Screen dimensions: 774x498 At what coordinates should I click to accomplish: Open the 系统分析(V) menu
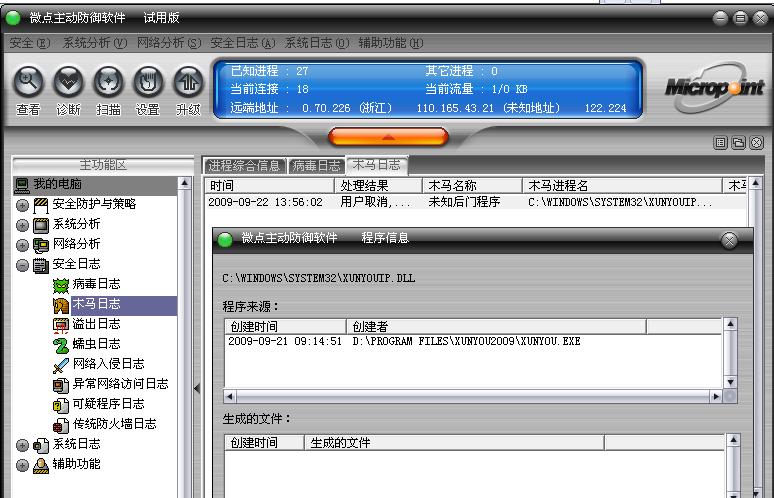click(x=95, y=43)
